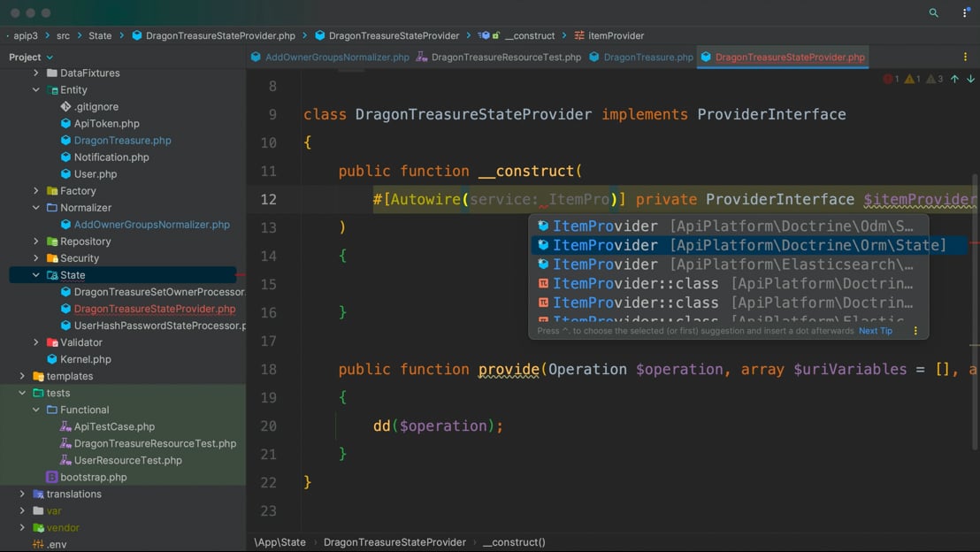Collapse the tests directory

pos(22,394)
